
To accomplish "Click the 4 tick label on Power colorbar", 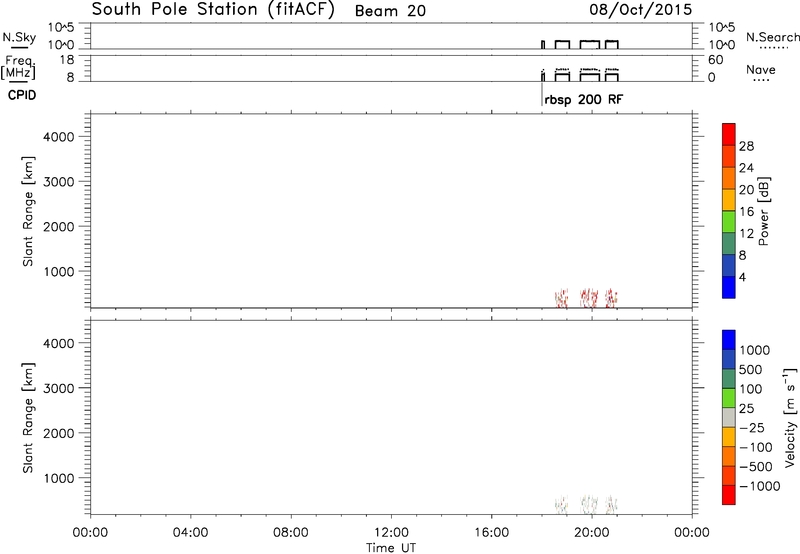I will [x=742, y=277].
